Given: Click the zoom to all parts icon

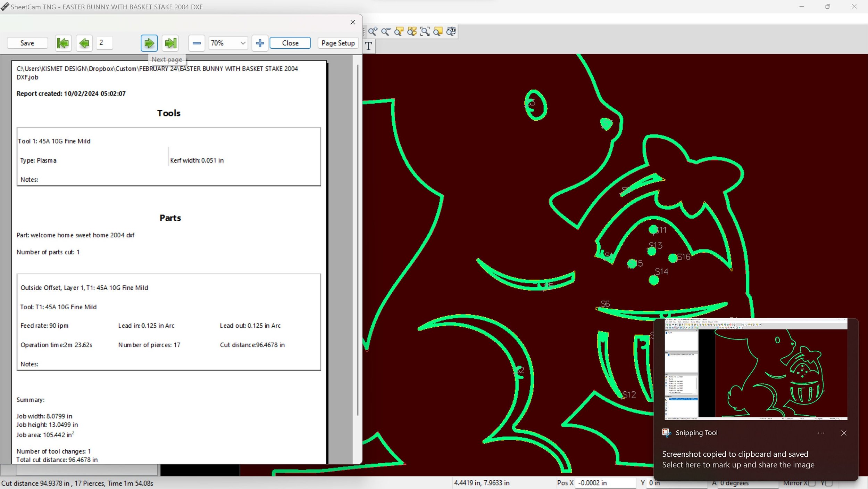Looking at the screenshot, I should [412, 32].
